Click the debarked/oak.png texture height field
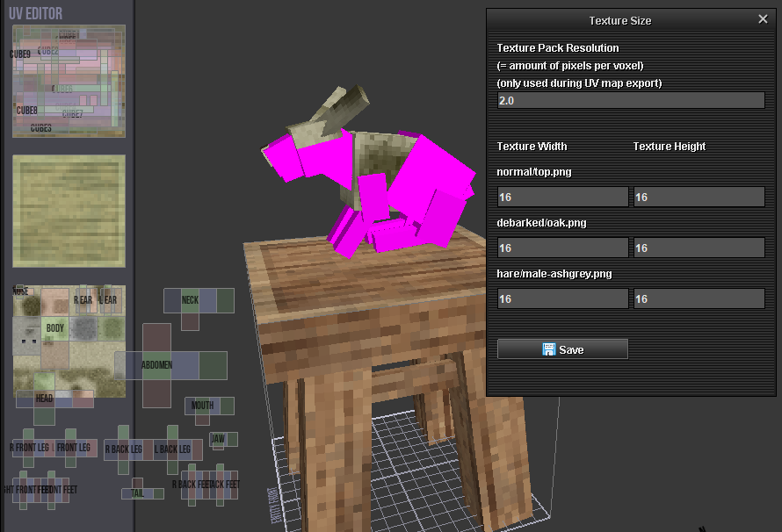This screenshot has width=782, height=532. point(699,248)
